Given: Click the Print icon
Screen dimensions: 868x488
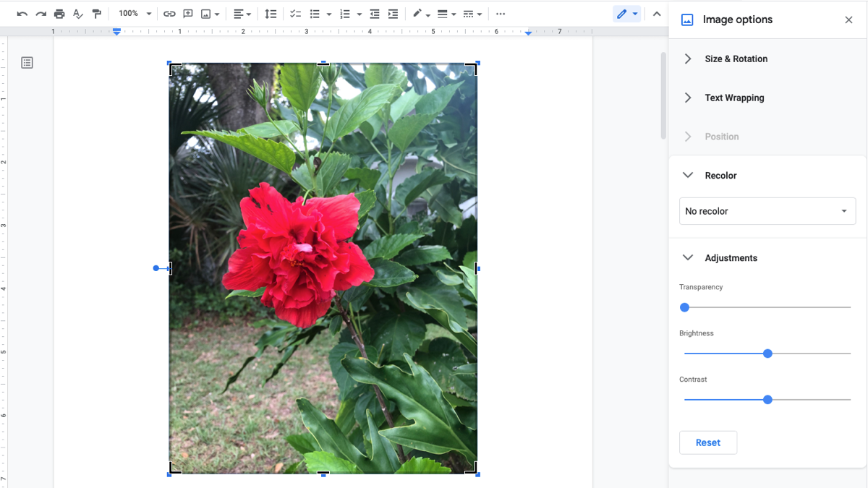Looking at the screenshot, I should click(x=59, y=13).
